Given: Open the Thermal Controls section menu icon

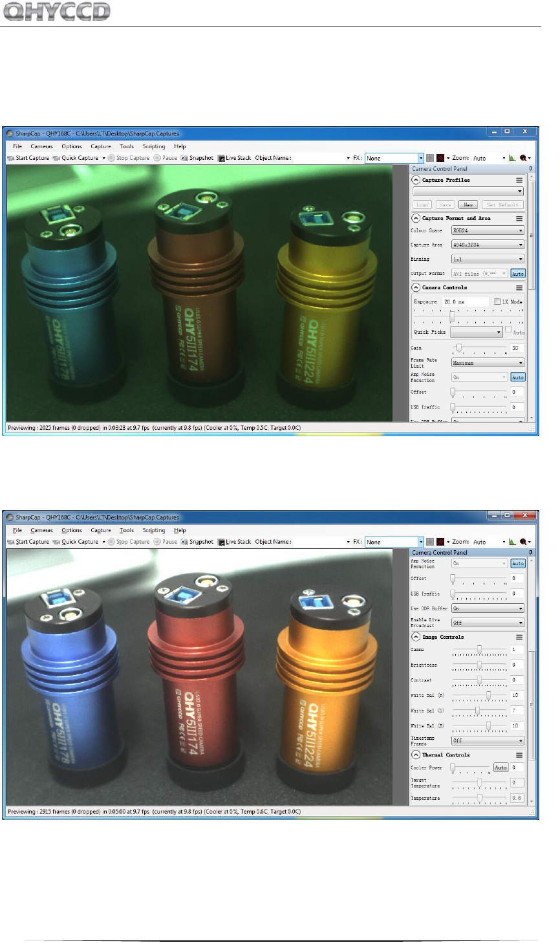Looking at the screenshot, I should [x=519, y=755].
